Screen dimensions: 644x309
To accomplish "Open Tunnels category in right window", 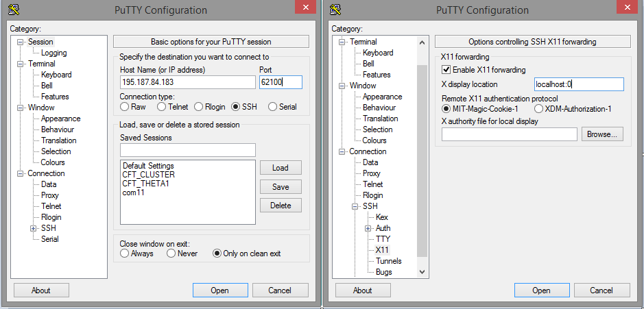I will pyautogui.click(x=389, y=261).
